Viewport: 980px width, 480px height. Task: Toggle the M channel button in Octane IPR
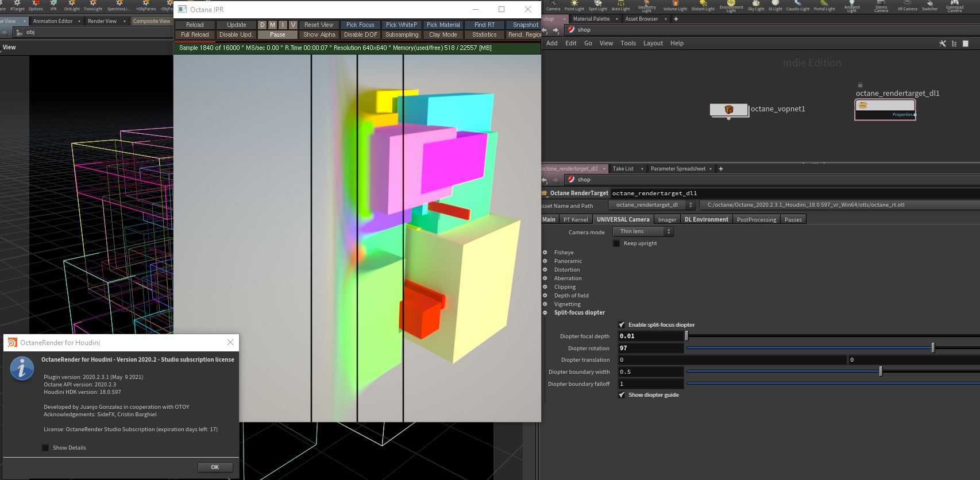coord(272,25)
